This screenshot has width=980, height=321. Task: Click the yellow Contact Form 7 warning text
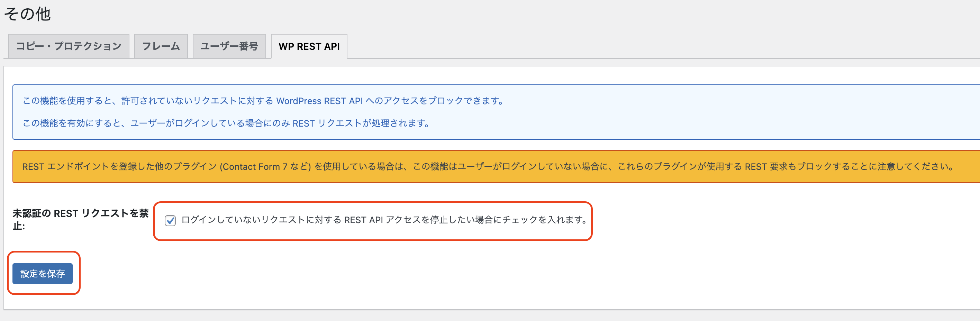(x=488, y=167)
